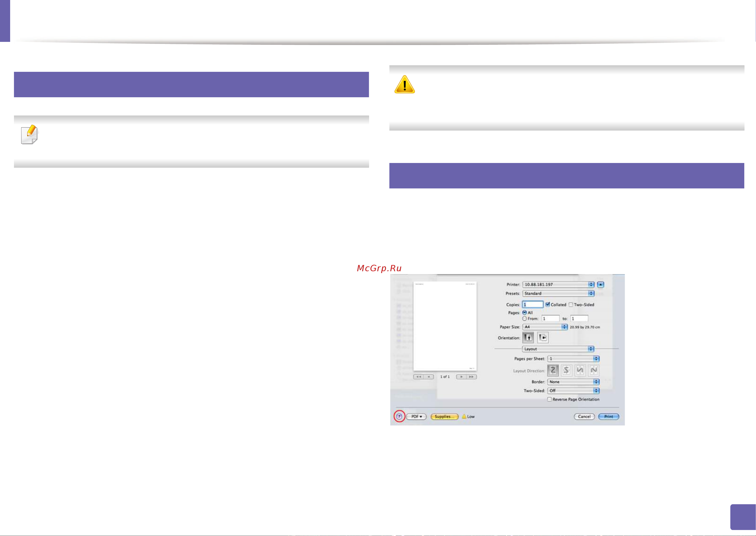
Task: Select landscape orientation icon
Action: [543, 338]
